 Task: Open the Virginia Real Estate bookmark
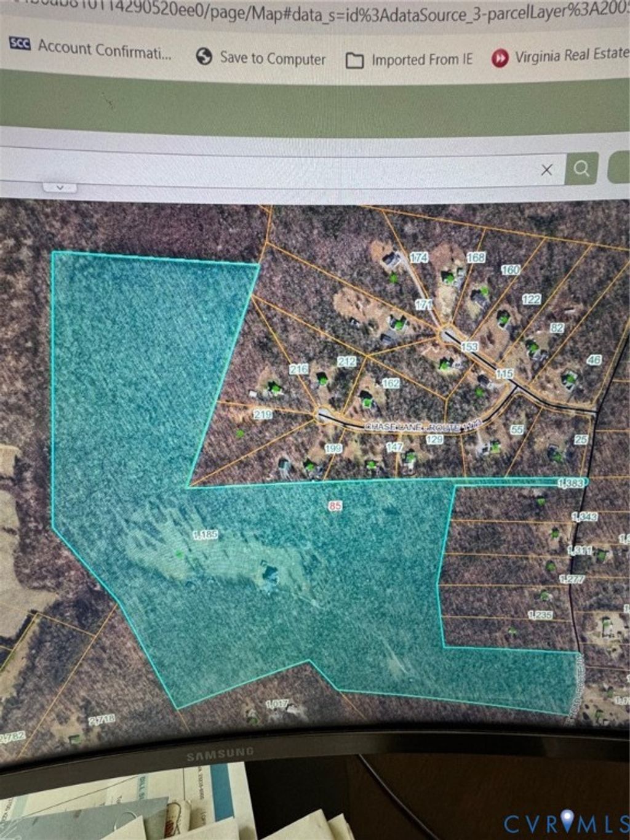coord(560,56)
